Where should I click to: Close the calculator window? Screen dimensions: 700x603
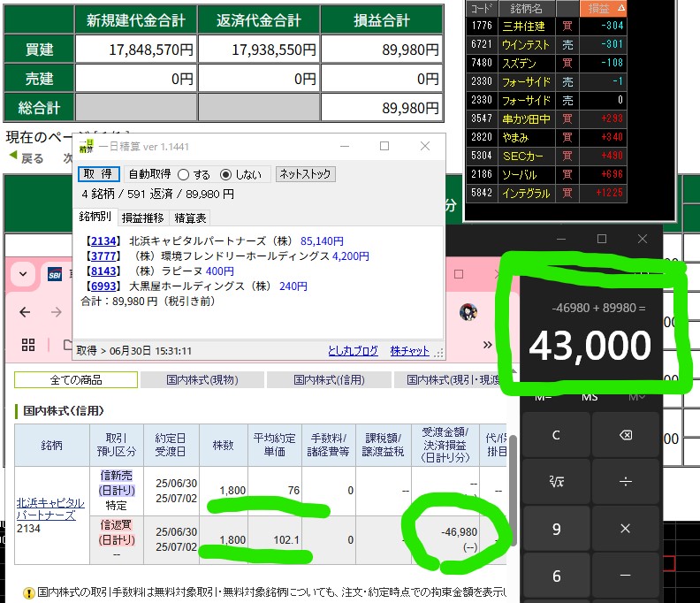click(x=643, y=239)
